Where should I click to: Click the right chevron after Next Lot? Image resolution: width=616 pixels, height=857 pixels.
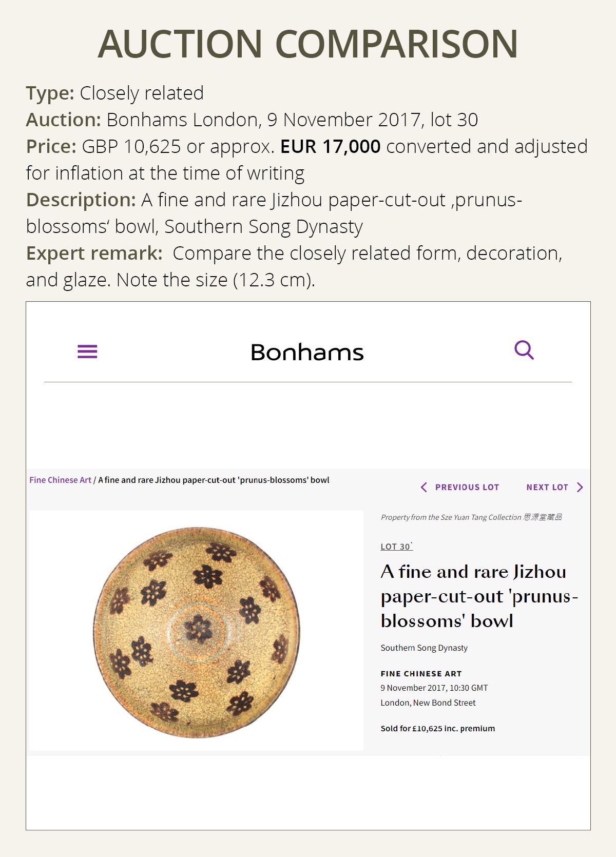pos(580,487)
